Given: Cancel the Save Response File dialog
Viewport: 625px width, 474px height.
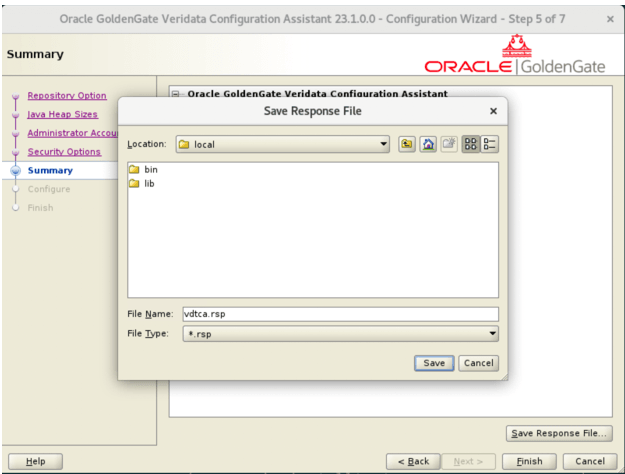Looking at the screenshot, I should (x=478, y=363).
